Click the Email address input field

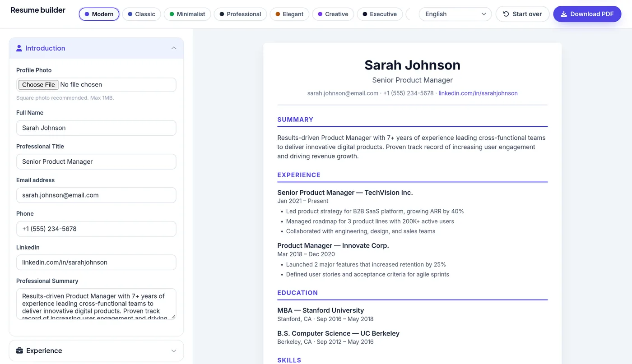click(x=96, y=195)
